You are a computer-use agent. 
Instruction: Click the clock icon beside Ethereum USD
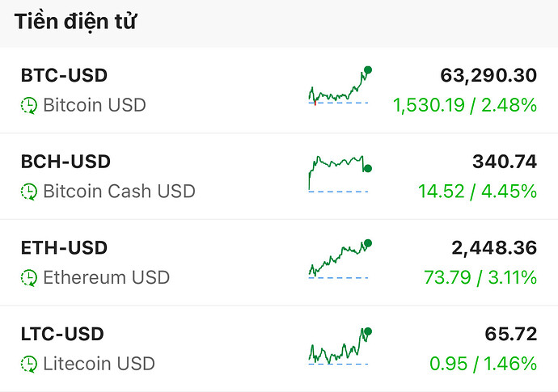pos(29,278)
